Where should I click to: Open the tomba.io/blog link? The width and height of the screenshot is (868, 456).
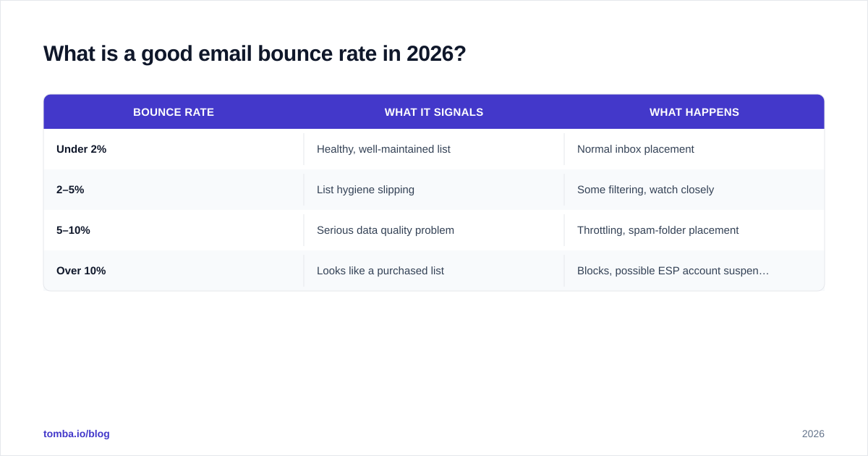click(77, 434)
